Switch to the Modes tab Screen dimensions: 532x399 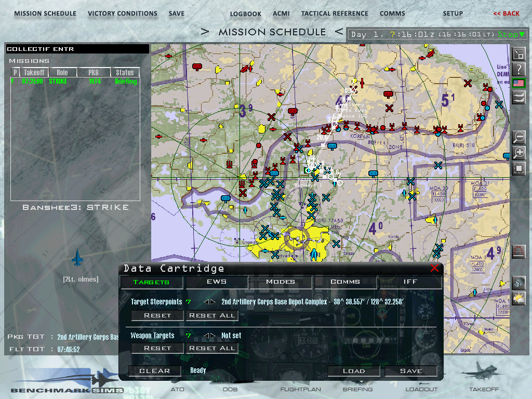[x=280, y=282]
